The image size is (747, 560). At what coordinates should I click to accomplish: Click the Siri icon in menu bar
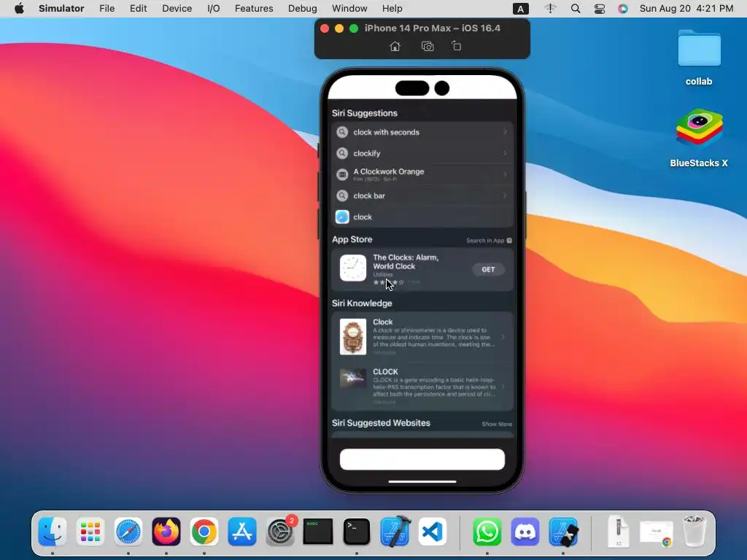[623, 9]
